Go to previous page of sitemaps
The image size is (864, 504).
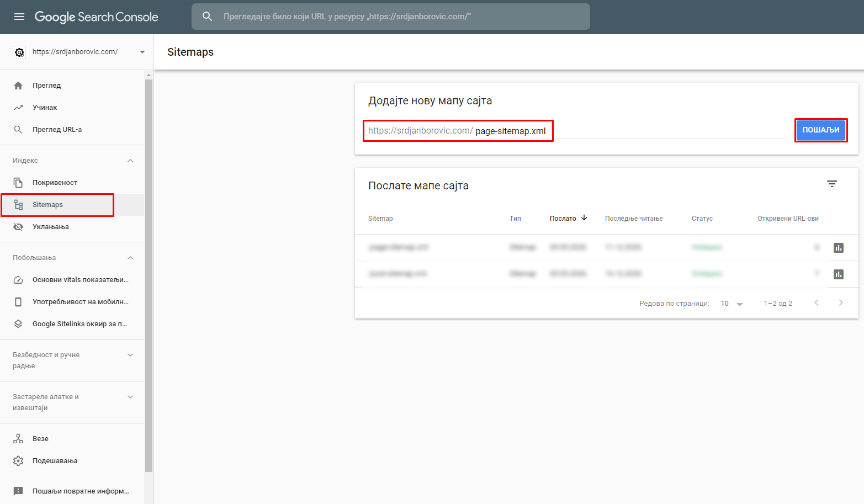tap(817, 303)
